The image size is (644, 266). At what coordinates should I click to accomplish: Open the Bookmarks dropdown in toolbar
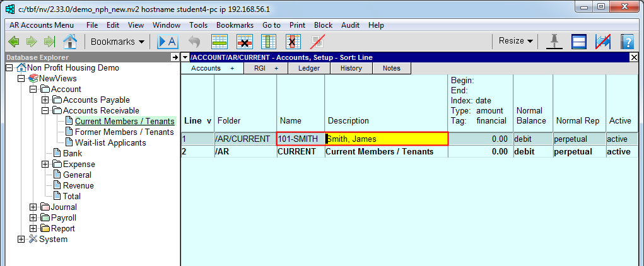(117, 42)
